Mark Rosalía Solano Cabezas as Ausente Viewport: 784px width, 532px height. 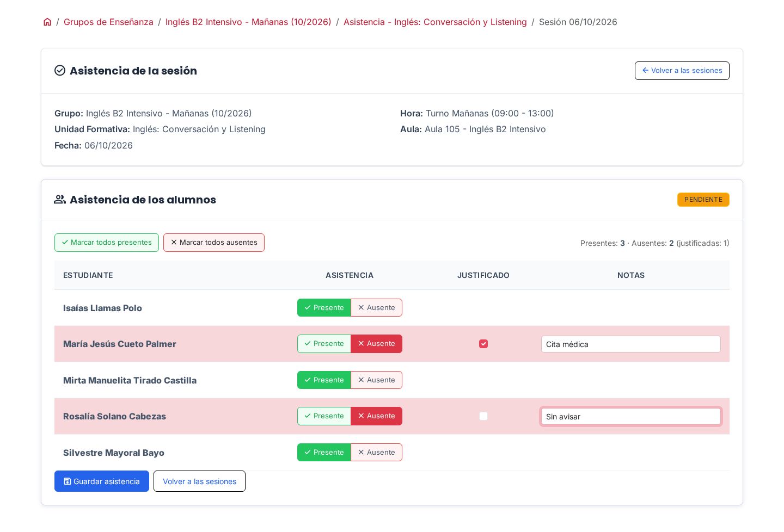point(376,416)
